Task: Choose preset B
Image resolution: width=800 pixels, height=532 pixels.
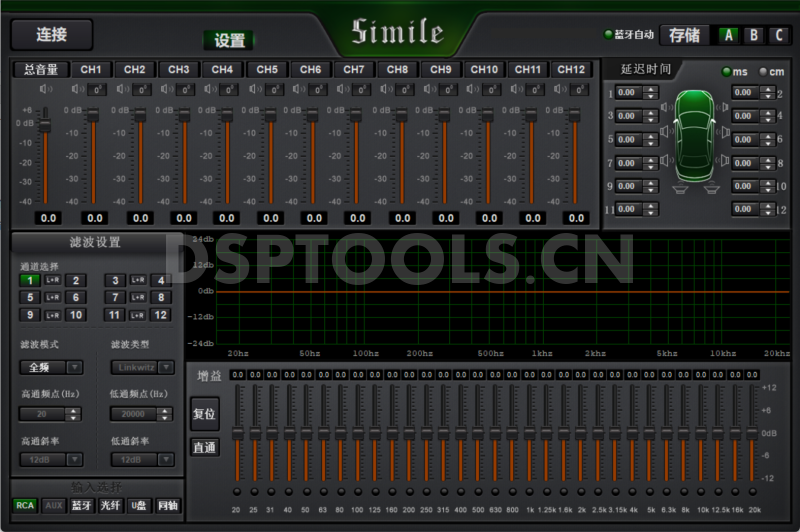Action: [754, 35]
